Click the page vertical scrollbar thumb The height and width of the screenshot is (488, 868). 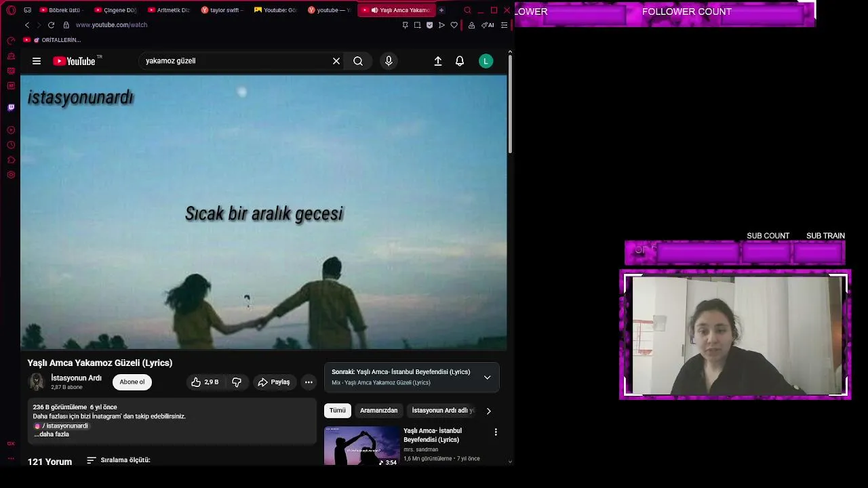[510, 104]
